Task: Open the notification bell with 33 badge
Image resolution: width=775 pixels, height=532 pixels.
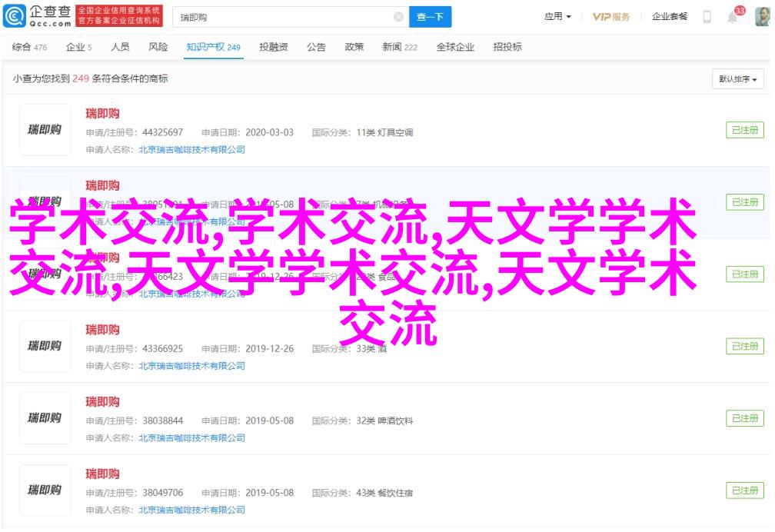Action: point(734,16)
